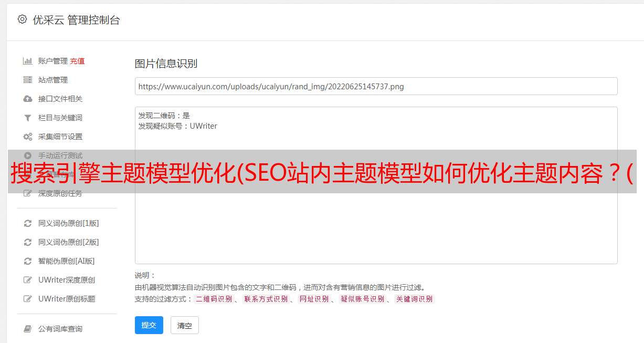Screen dimensions: 644x343
Task: Click the 优采云 管理控制台 title
Action: point(76,20)
